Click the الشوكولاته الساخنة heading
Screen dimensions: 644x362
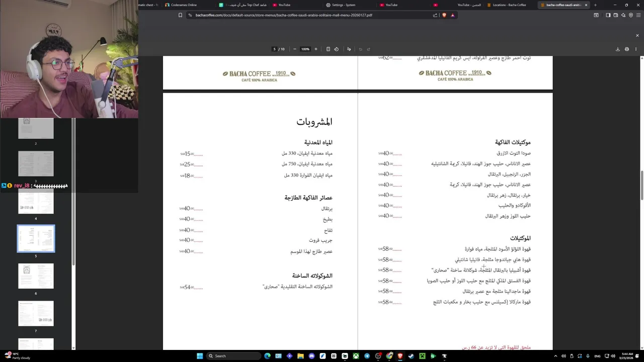click(312, 276)
